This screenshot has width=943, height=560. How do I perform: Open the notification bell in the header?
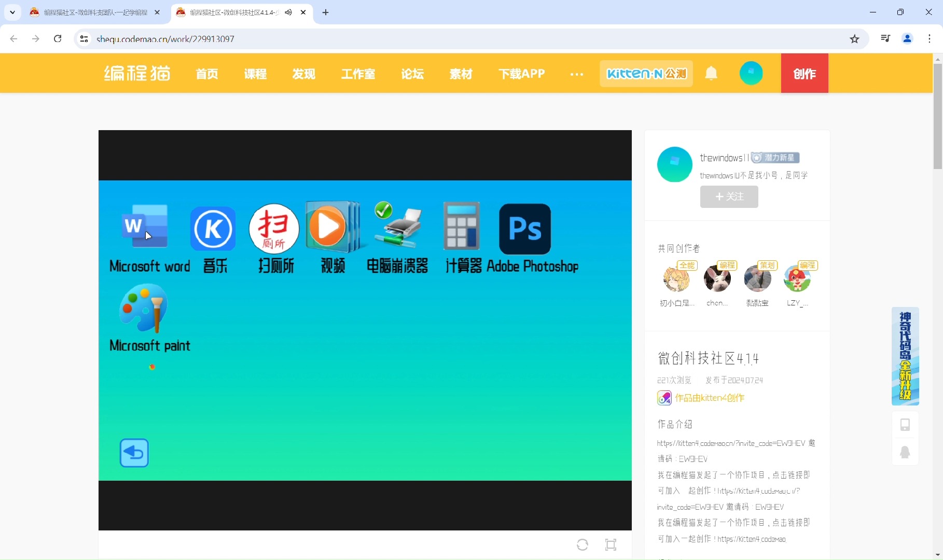711,73
